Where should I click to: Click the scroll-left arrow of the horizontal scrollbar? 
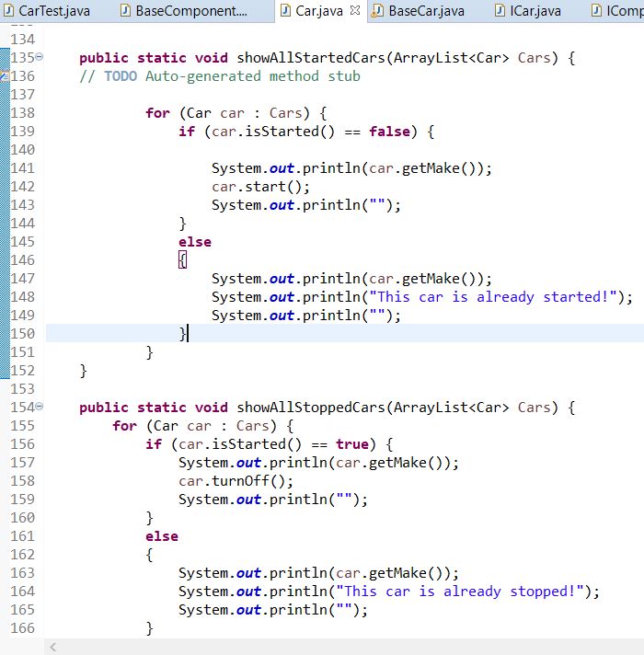(53, 647)
